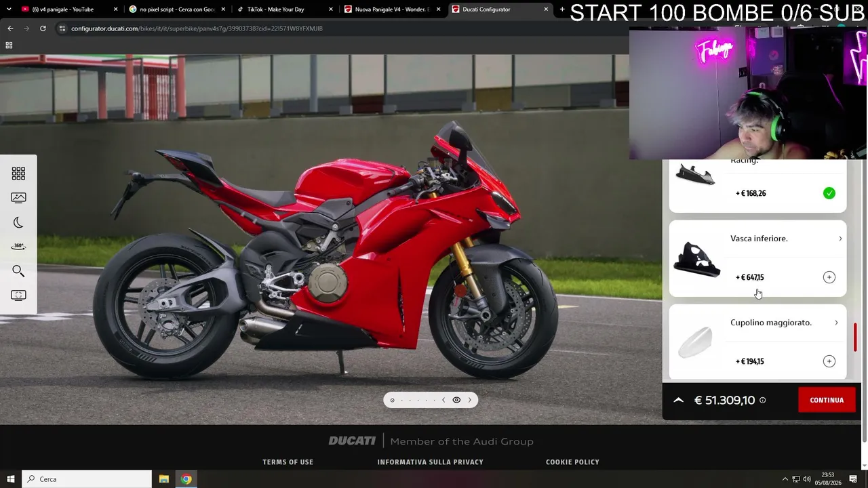This screenshot has width=868, height=488.
Task: Open a new browser tab
Action: [562, 9]
